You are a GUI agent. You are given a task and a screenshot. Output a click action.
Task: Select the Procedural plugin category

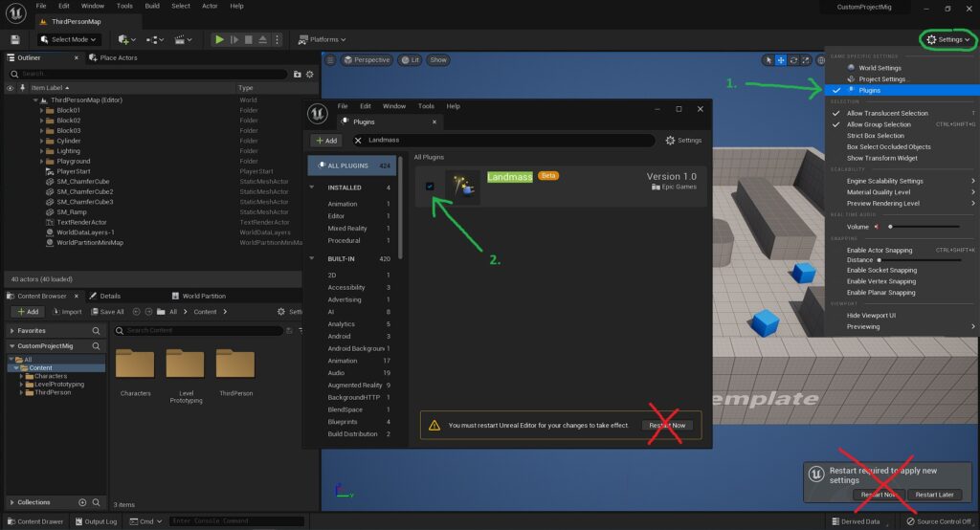click(x=344, y=241)
